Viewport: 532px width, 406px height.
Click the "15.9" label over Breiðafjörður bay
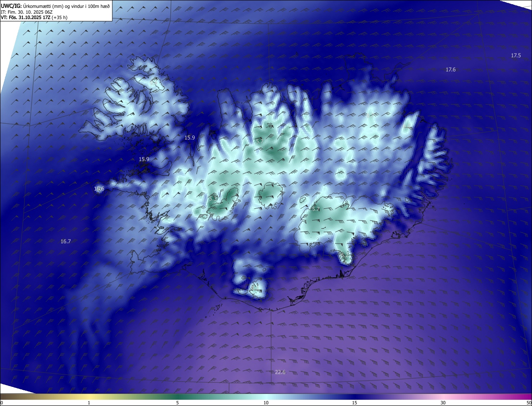click(x=144, y=159)
